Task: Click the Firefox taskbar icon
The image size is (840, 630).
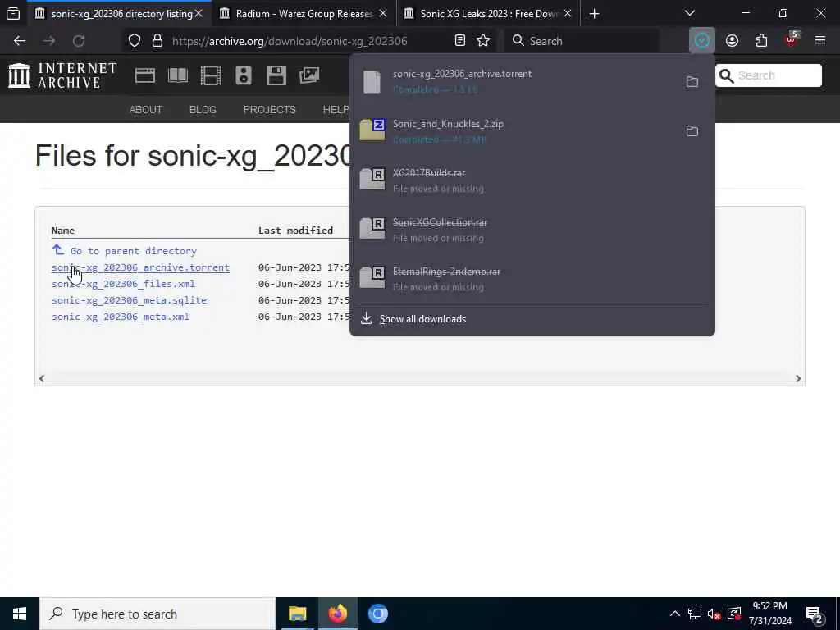Action: 337,614
